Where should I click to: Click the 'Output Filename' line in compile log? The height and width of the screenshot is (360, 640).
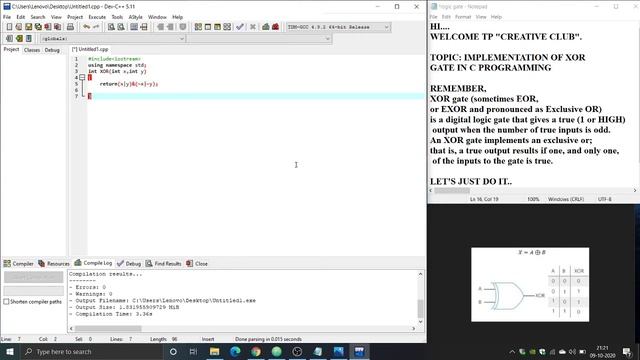[162, 300]
